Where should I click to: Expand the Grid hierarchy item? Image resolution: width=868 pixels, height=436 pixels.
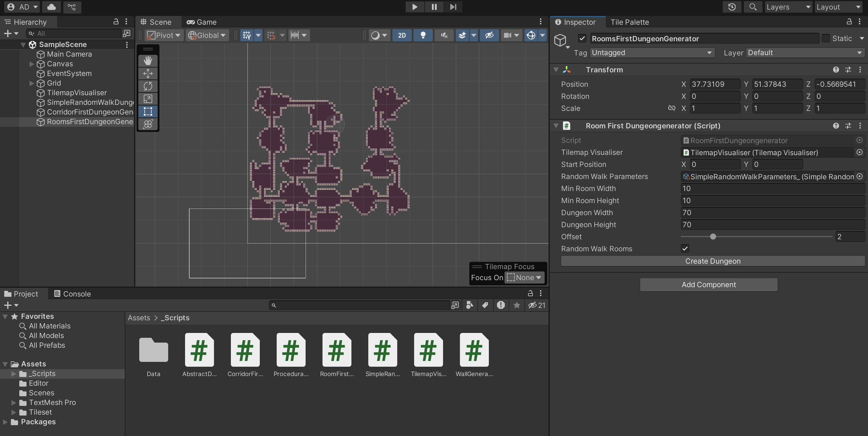point(32,83)
